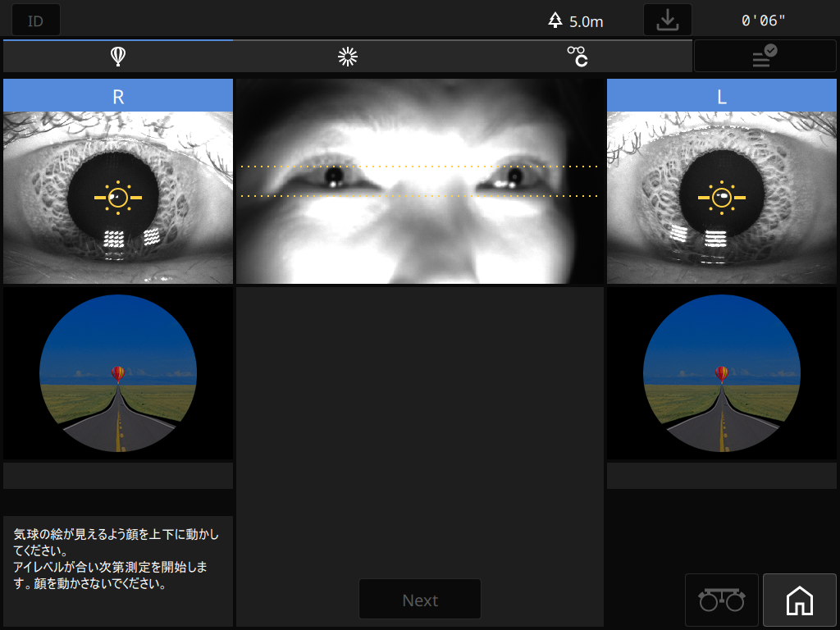Click the ID button
Viewport: 840px width, 630px height.
[x=35, y=21]
